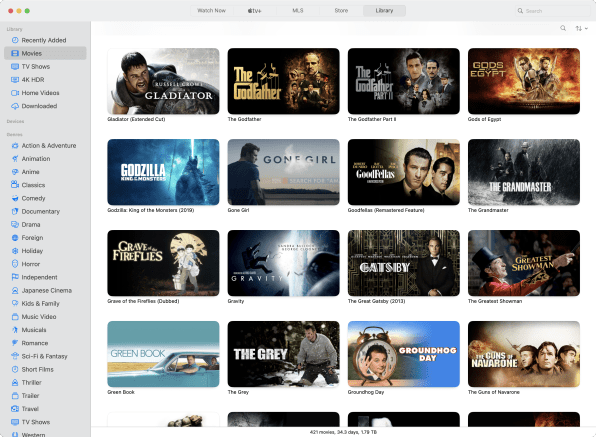The image size is (596, 437).
Task: Click the Animation genre icon
Action: (x=15, y=159)
